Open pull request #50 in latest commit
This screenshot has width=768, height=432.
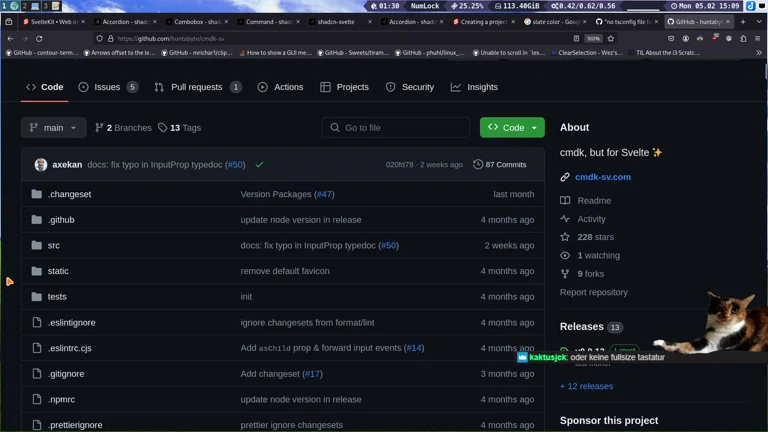(x=236, y=165)
